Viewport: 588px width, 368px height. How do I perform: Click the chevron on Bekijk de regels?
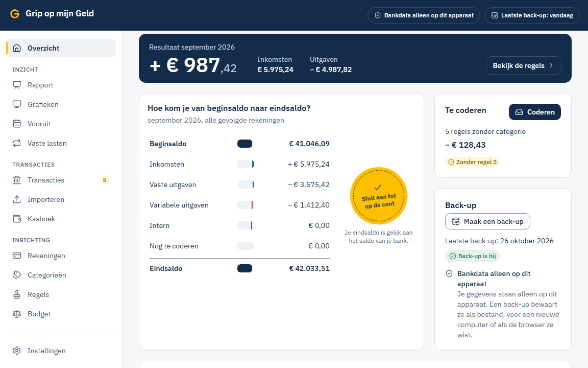pyautogui.click(x=551, y=65)
